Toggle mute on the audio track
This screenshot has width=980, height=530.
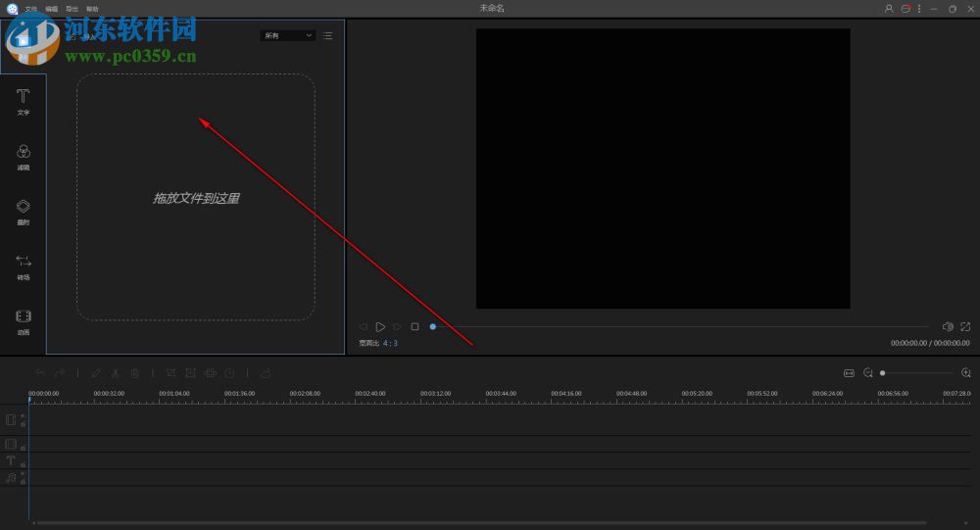coord(24,474)
